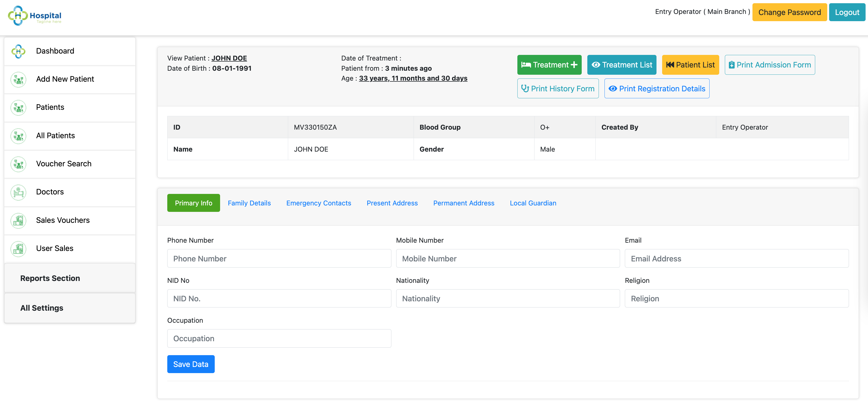Click the Hospital logo in header
This screenshot has height=413, width=868.
coord(35,16)
